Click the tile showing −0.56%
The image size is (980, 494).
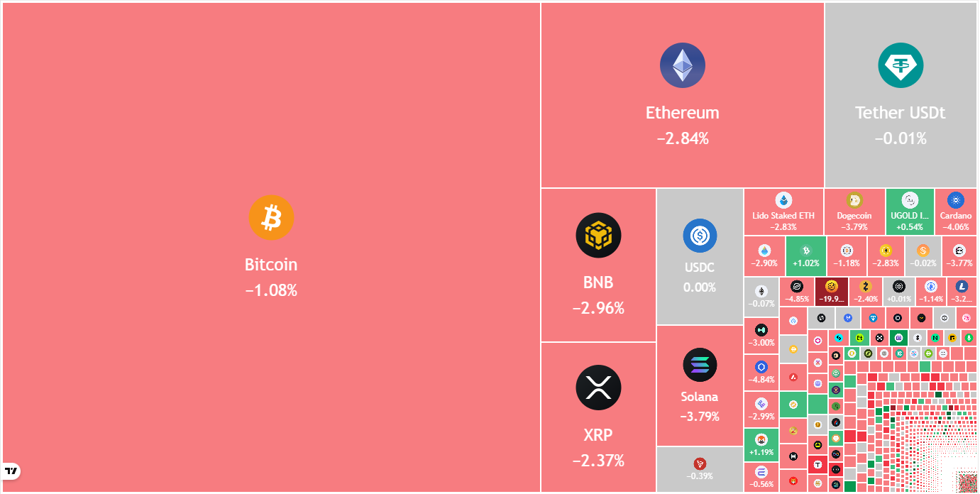761,477
